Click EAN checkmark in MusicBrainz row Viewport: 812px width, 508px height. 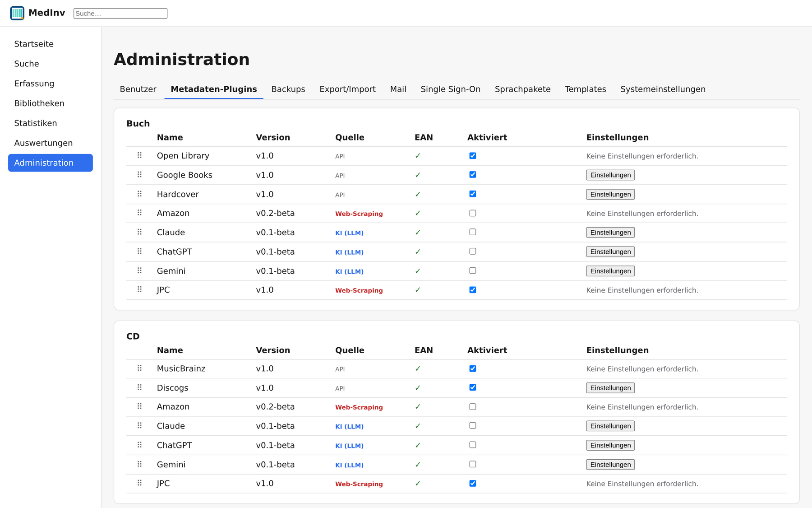pyautogui.click(x=418, y=368)
